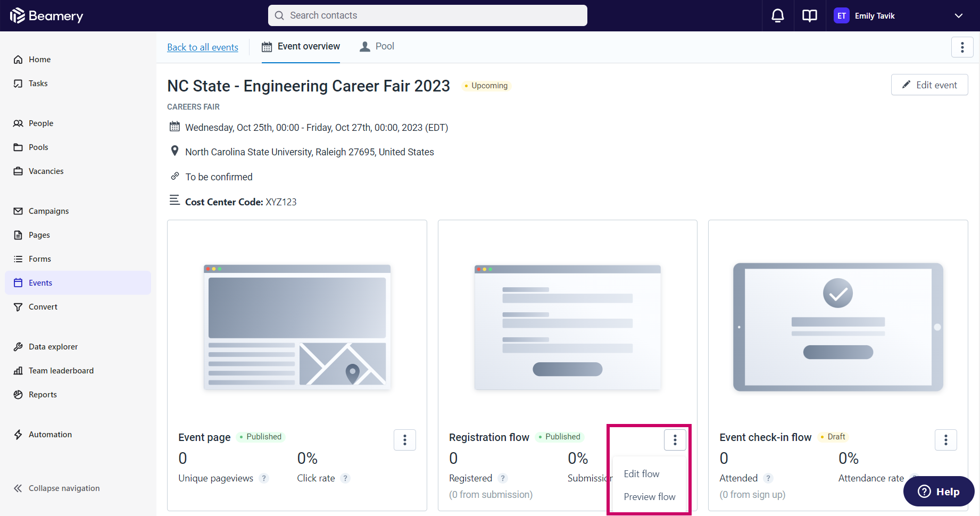980x516 pixels.
Task: Open the Help widget button
Action: [x=939, y=492]
